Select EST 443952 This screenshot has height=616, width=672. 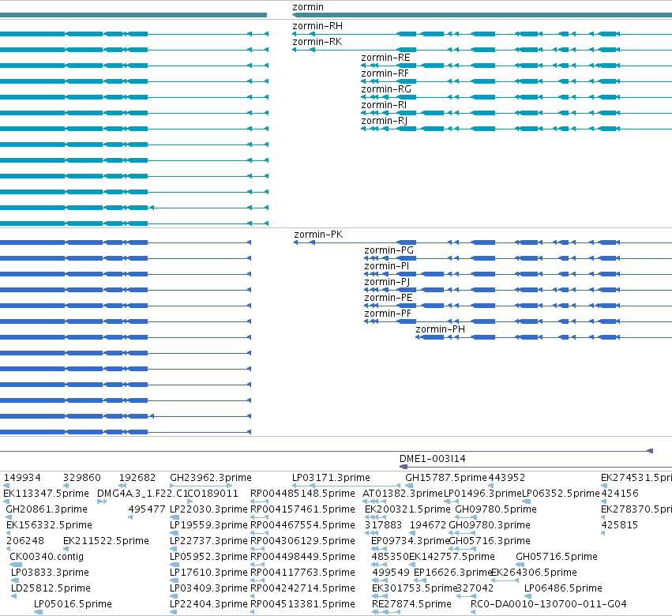[507, 478]
